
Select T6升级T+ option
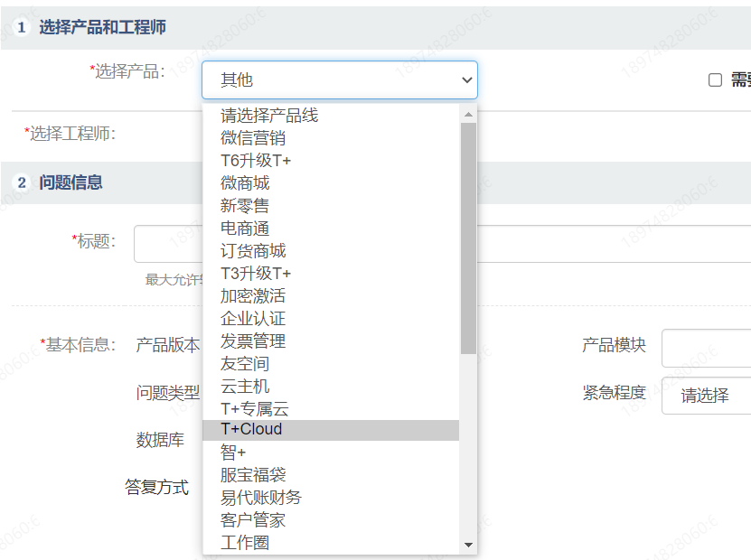click(x=331, y=161)
